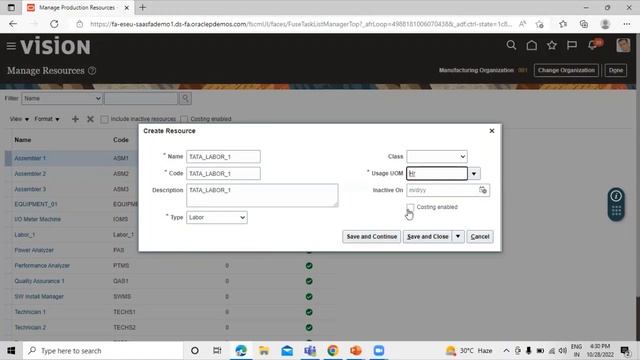The image size is (640, 360).
Task: Go back in the browser
Action: pyautogui.click(x=13, y=24)
